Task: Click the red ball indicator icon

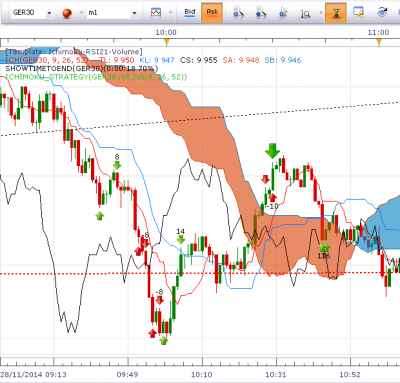Action: click(67, 13)
